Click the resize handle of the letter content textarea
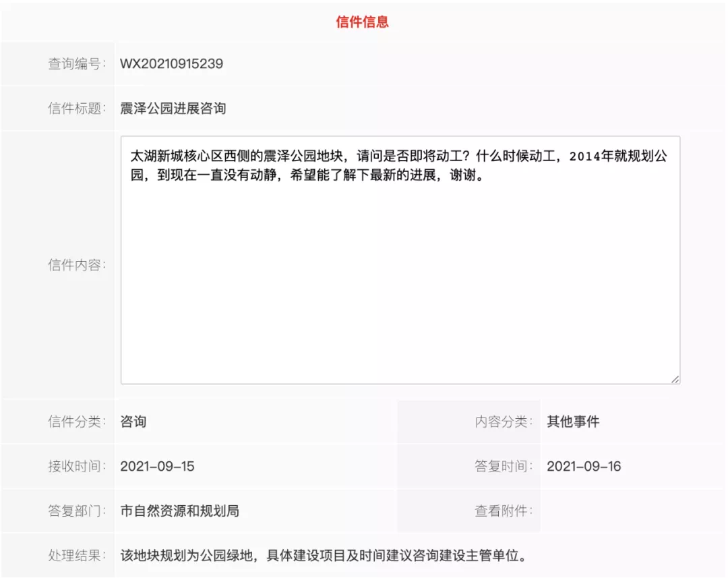This screenshot has height=578, width=728. click(674, 379)
